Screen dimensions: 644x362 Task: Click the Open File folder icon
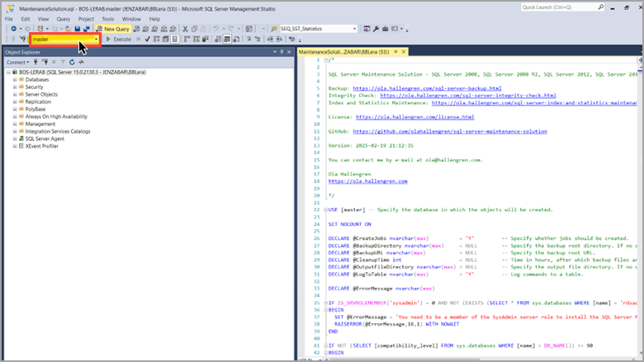[x=69, y=29]
